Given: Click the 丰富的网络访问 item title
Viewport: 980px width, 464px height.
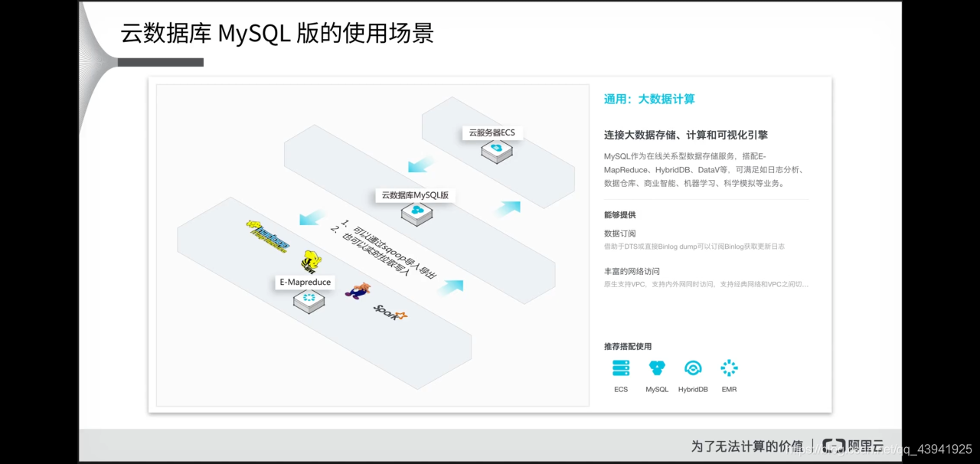Looking at the screenshot, I should [x=632, y=271].
